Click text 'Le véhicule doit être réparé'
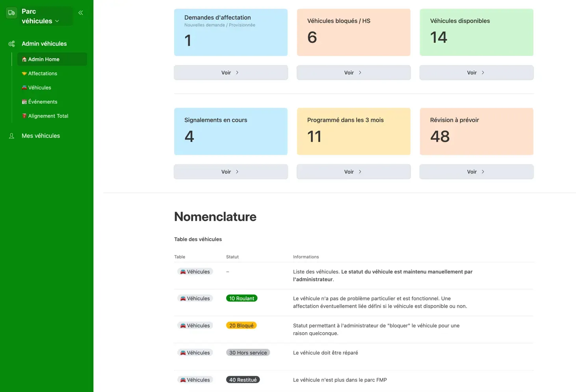Image resolution: width=576 pixels, height=392 pixels. (325, 353)
